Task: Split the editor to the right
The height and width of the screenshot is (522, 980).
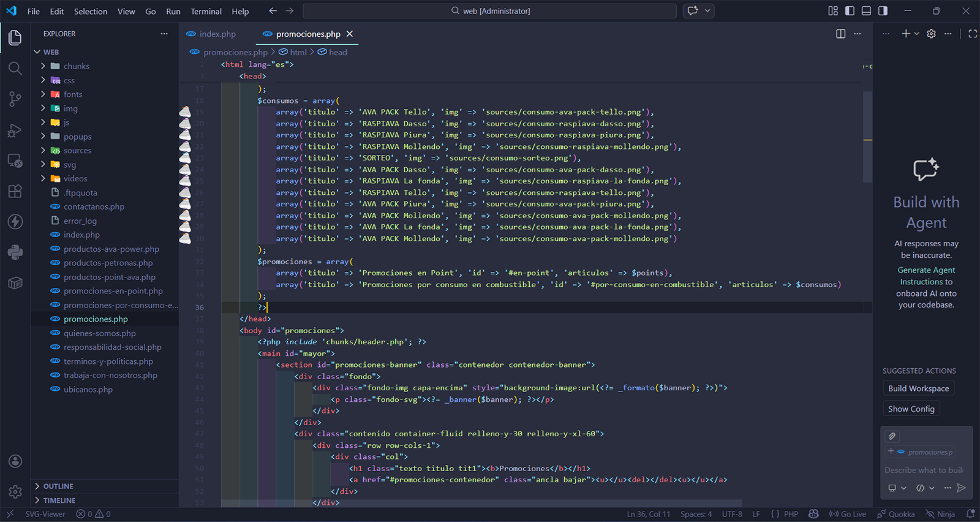Action: point(840,34)
